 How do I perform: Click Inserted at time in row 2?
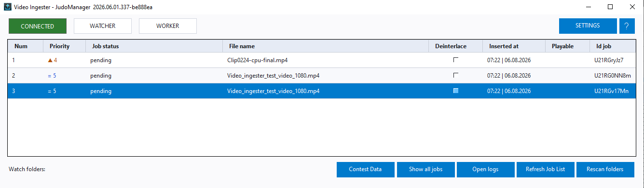(x=509, y=76)
